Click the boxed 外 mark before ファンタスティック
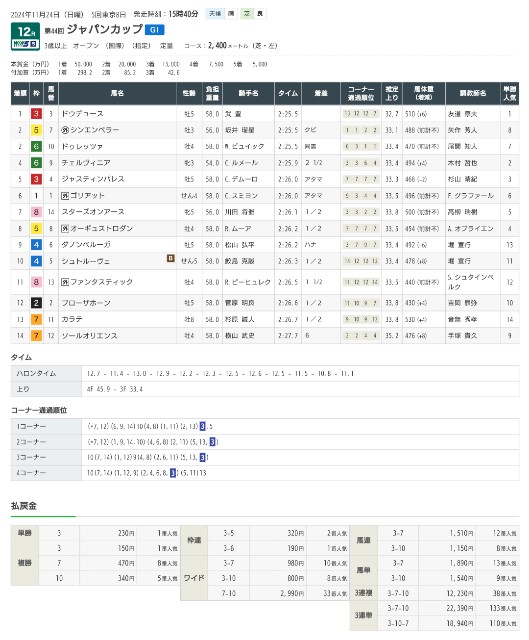The height and width of the screenshot is (640, 529). [x=65, y=282]
